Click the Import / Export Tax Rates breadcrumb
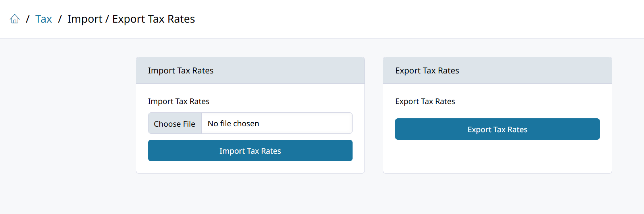This screenshot has width=644, height=214. (x=131, y=19)
